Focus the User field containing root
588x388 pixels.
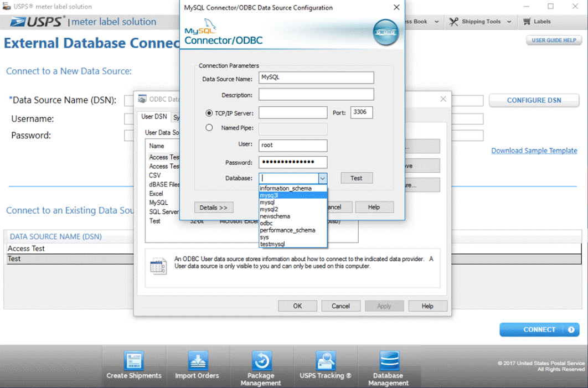click(293, 146)
